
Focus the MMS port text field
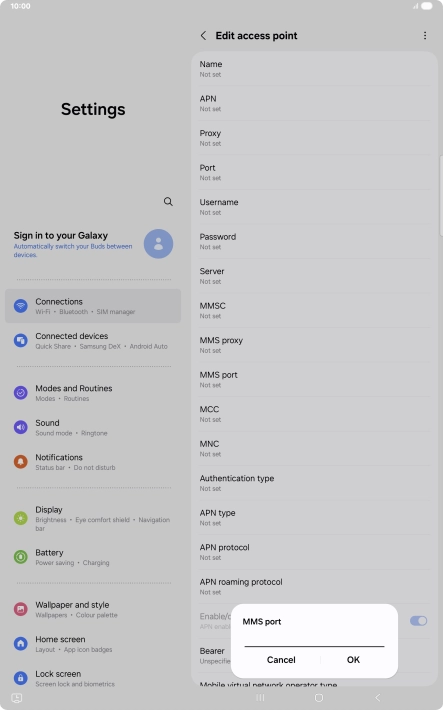pos(314,639)
